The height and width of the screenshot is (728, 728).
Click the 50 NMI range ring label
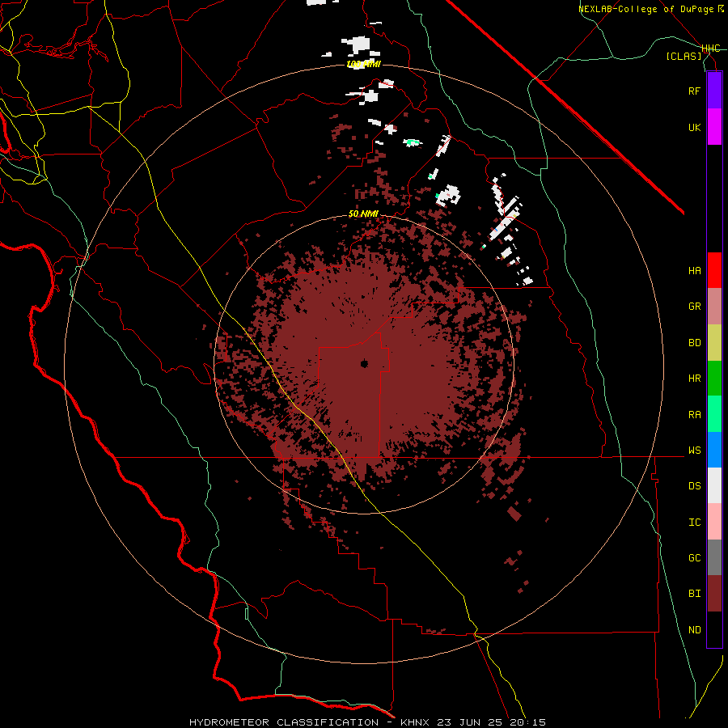[x=363, y=214]
